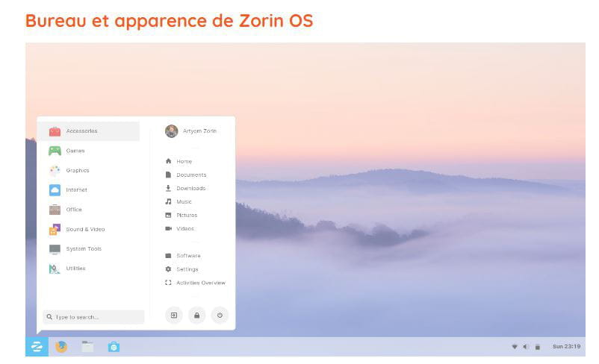
Task: Click the Type to search field
Action: coord(94,317)
